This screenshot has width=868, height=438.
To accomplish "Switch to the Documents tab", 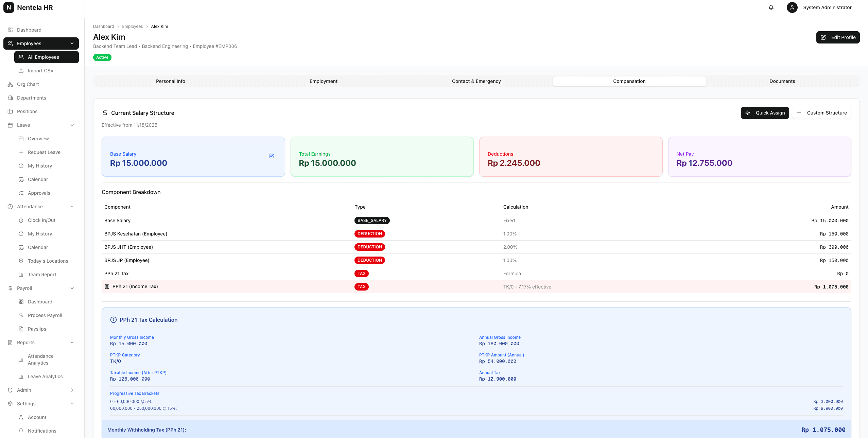I will 782,81.
